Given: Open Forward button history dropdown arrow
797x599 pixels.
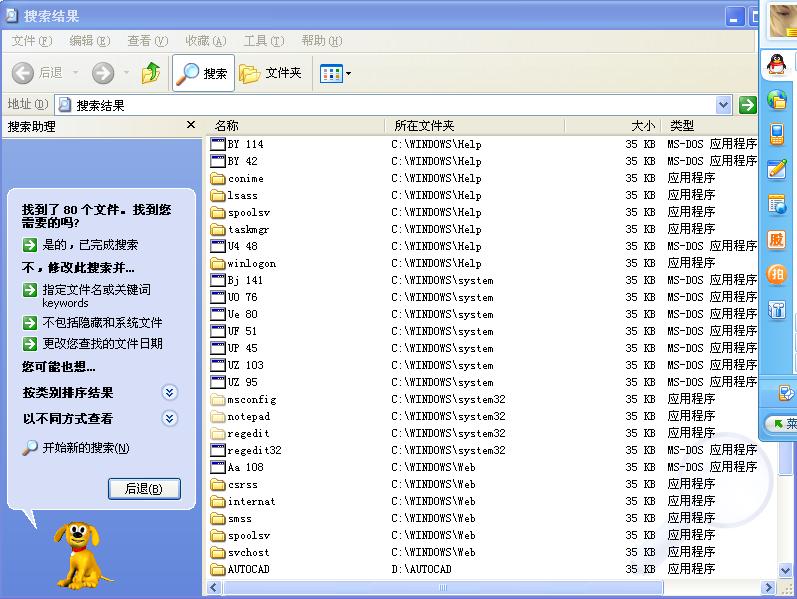Looking at the screenshot, I should click(126, 73).
